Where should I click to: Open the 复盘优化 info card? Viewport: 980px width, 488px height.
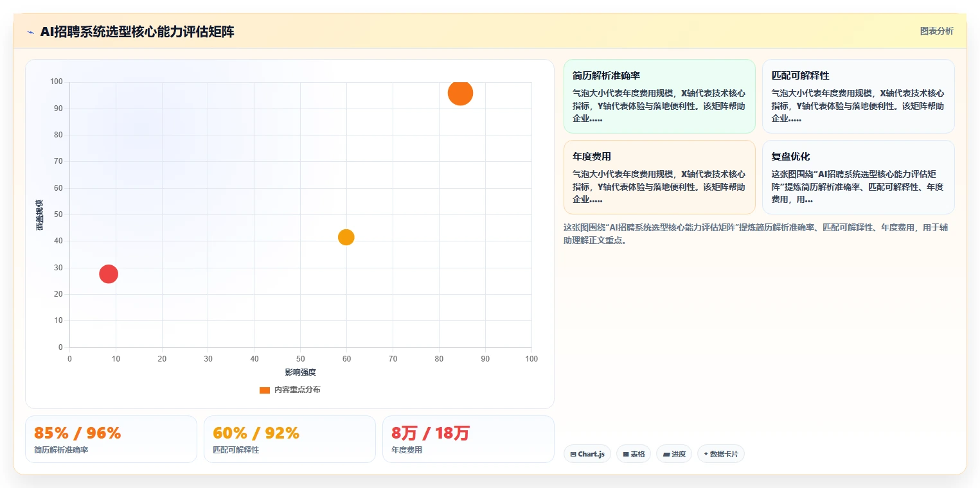[x=859, y=177]
